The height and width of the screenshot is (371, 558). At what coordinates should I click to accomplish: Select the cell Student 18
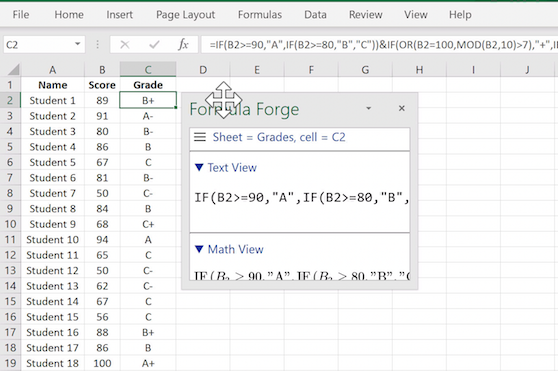pyautogui.click(x=53, y=363)
